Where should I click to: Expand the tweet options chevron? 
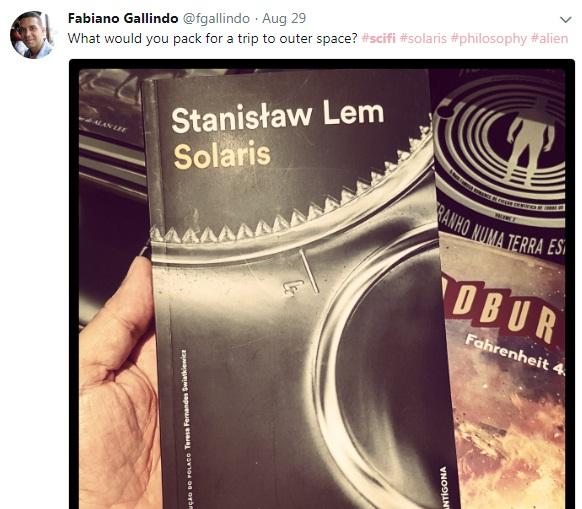(x=565, y=19)
